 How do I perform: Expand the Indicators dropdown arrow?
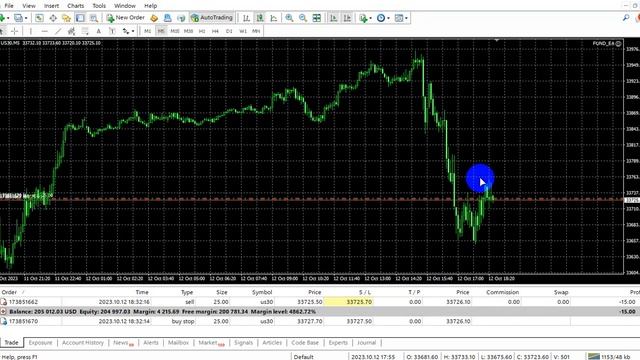pyautogui.click(x=370, y=18)
